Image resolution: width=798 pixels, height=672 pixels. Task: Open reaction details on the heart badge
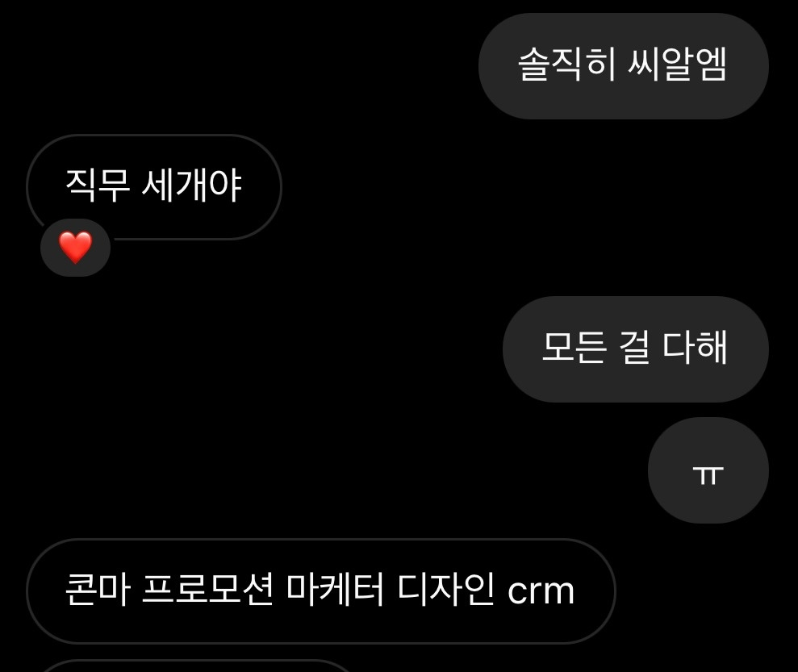coord(75,248)
